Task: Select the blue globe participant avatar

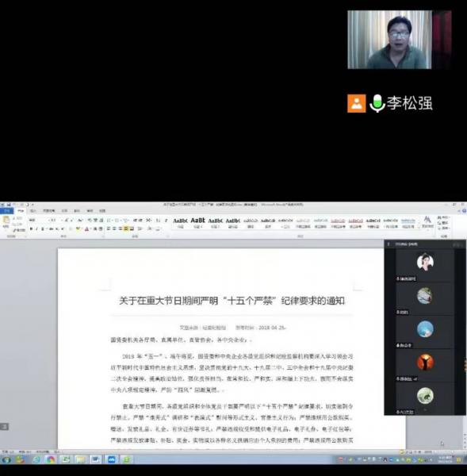Action: coord(425,328)
